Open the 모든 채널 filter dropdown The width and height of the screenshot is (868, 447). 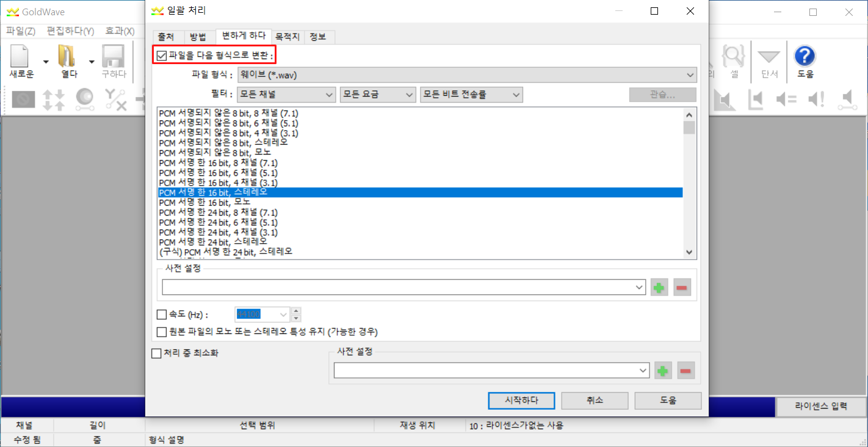click(287, 95)
